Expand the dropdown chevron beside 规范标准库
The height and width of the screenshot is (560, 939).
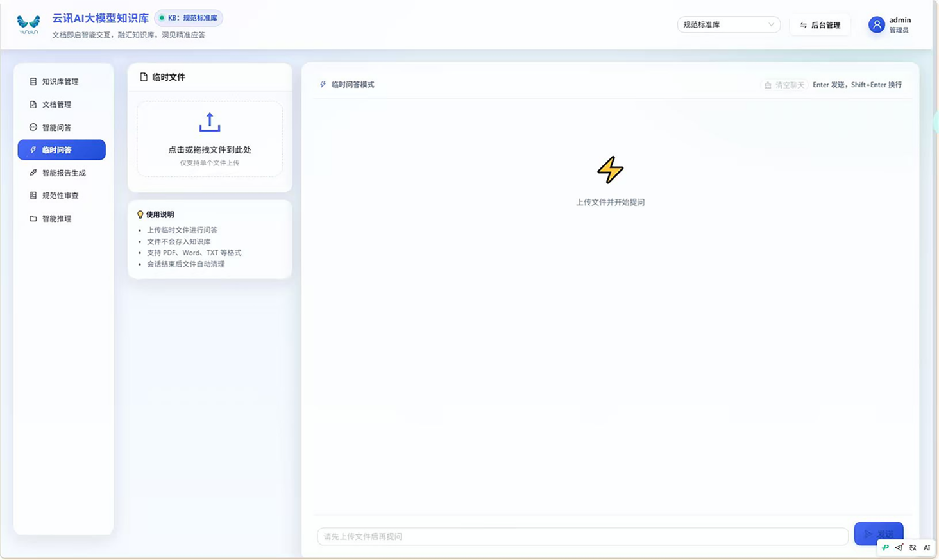[x=771, y=24]
